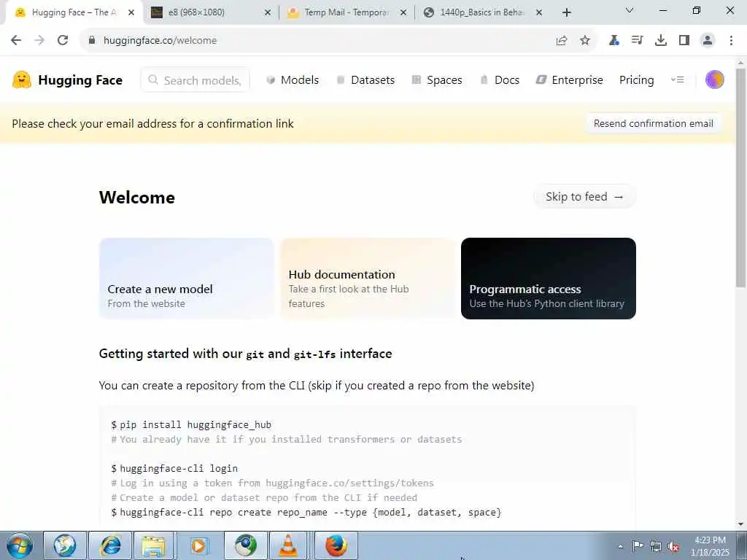747x560 pixels.
Task: Click the Welcome heading
Action: tap(137, 198)
